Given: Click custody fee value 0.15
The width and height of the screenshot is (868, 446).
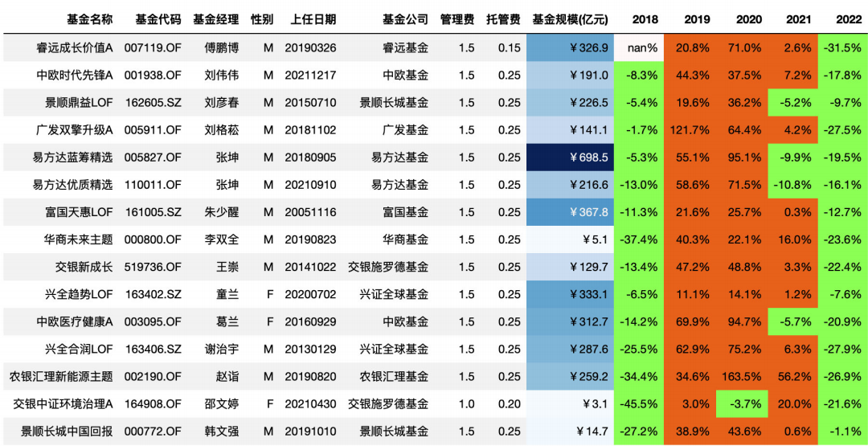Looking at the screenshot, I should coord(510,48).
